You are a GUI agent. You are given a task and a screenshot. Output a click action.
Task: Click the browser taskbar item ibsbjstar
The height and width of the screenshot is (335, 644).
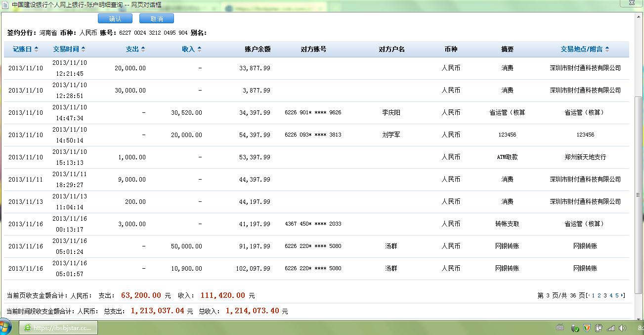pyautogui.click(x=58, y=328)
